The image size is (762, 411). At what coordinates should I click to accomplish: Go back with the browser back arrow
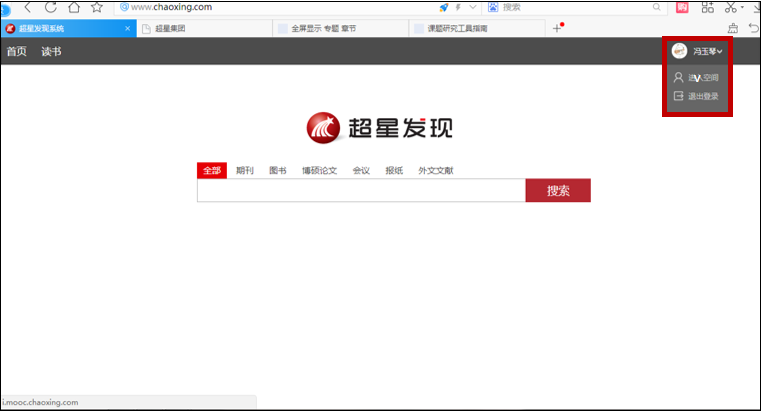[28, 7]
